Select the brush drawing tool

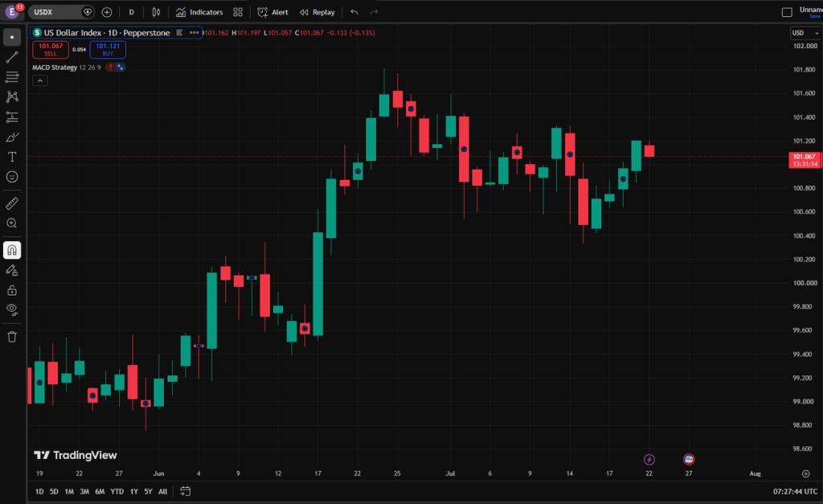(12, 137)
